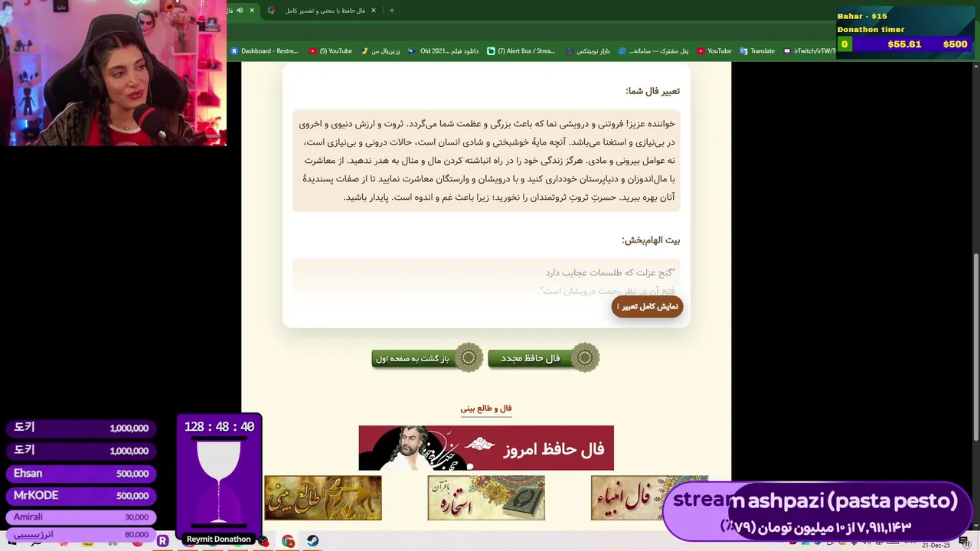
Task: Switch to the فال حافظ با معنی tab
Action: [x=322, y=11]
